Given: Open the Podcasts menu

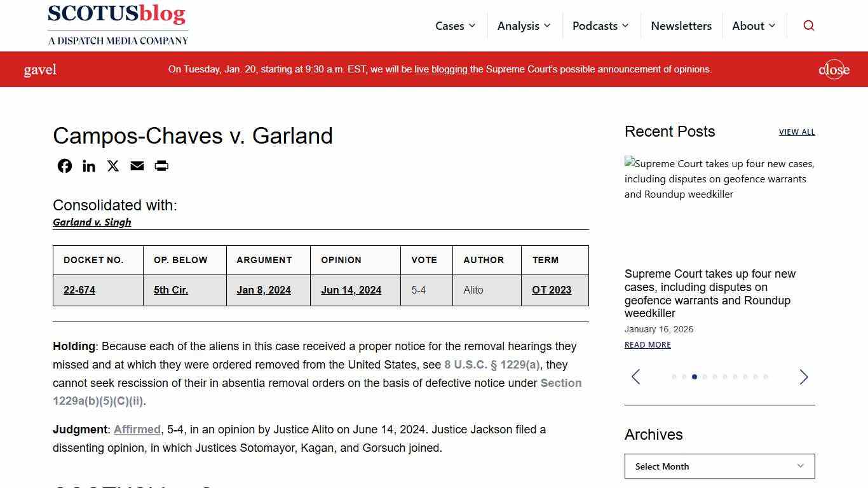Looking at the screenshot, I should point(600,25).
